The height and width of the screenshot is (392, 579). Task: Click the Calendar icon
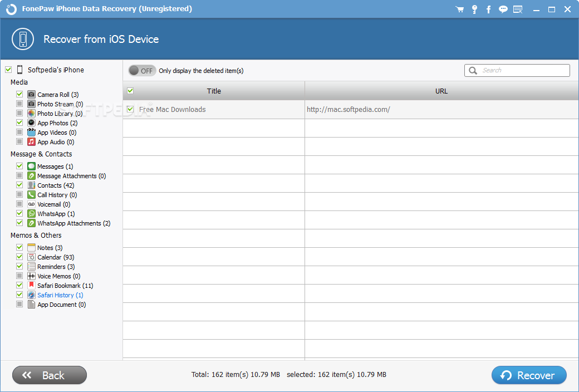(x=31, y=257)
